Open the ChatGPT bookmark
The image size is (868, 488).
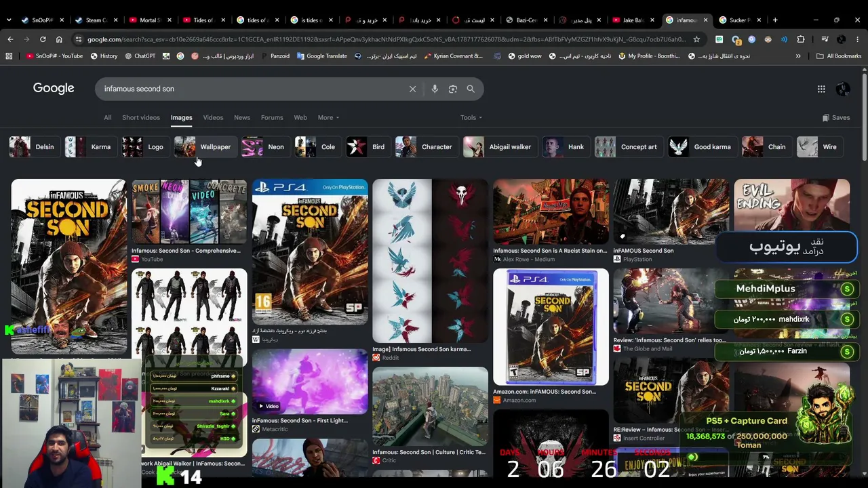point(140,56)
